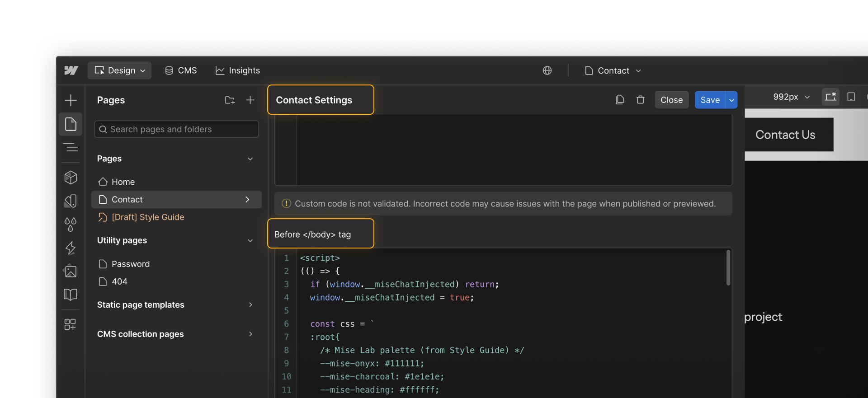Click the globe locale icon
Viewport: 868px width, 398px height.
click(x=547, y=70)
